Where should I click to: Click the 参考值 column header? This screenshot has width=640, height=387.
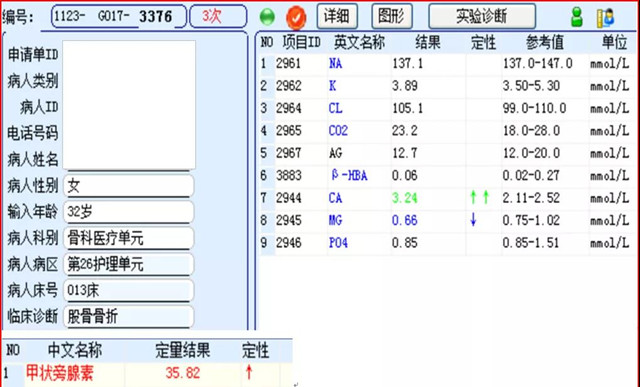[x=545, y=42]
